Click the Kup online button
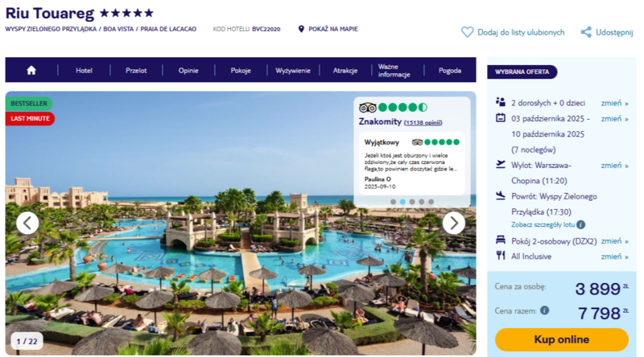The image size is (644, 357). coord(561,339)
